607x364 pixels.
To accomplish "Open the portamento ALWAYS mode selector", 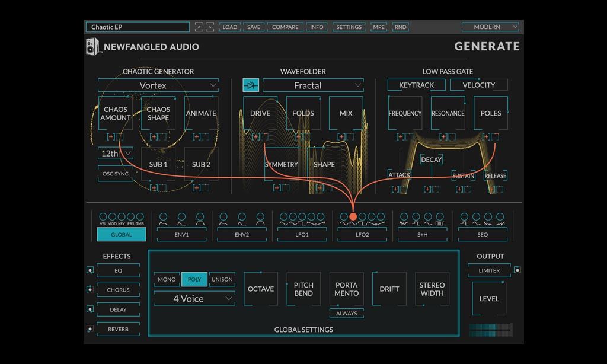I will click(x=346, y=313).
